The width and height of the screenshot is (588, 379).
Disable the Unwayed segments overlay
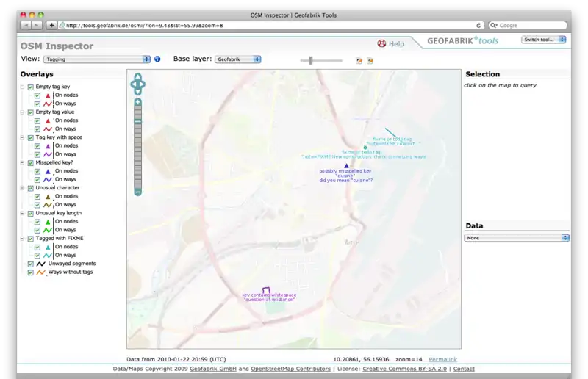31,264
